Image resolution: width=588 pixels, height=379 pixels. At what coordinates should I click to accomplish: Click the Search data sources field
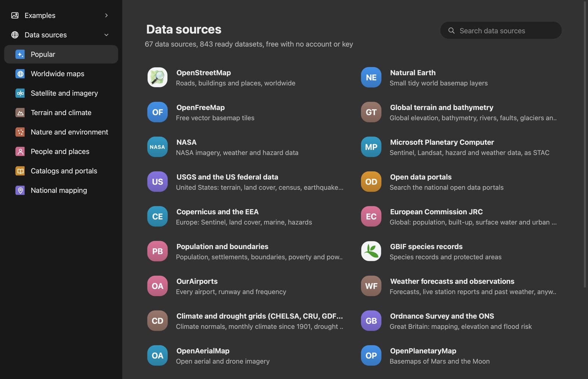[x=501, y=31]
